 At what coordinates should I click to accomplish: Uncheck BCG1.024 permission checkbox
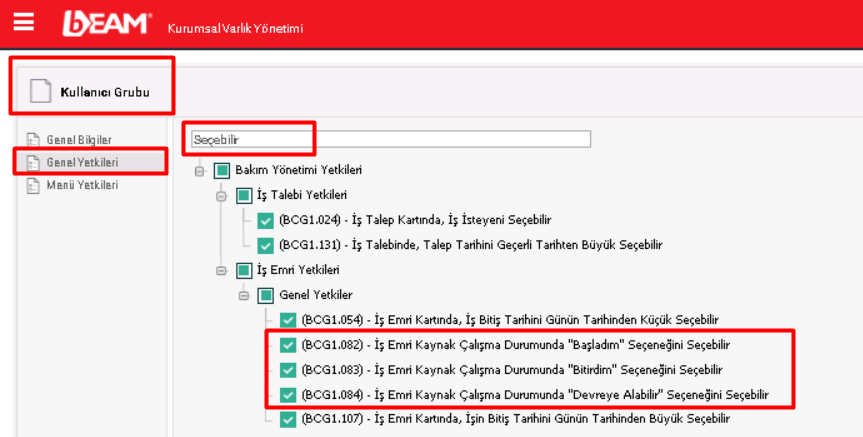[265, 221]
